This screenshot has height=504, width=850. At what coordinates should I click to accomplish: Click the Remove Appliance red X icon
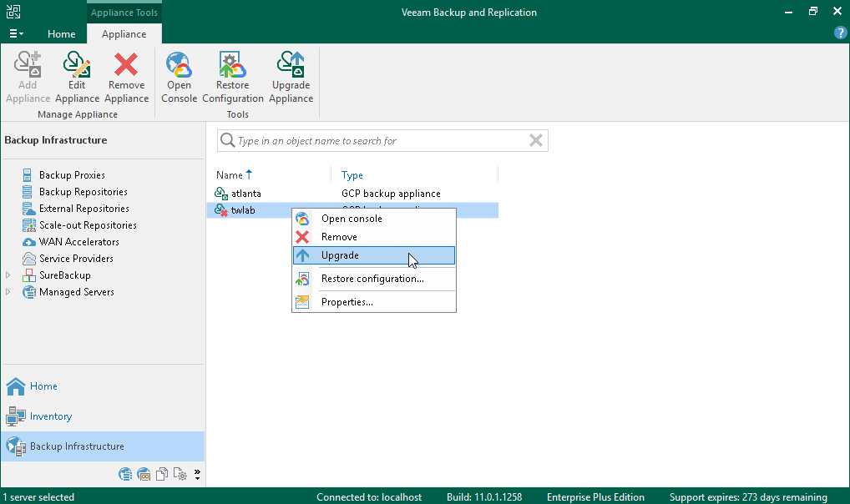[126, 64]
